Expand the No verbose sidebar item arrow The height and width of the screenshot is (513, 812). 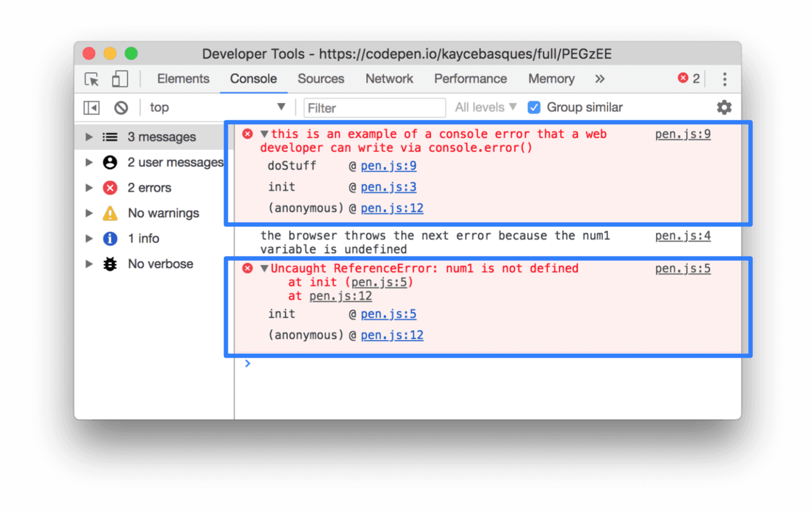coord(89,264)
